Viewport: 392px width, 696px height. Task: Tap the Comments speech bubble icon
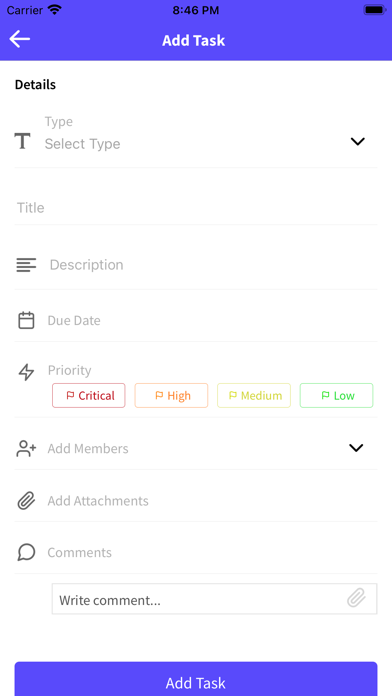click(26, 553)
